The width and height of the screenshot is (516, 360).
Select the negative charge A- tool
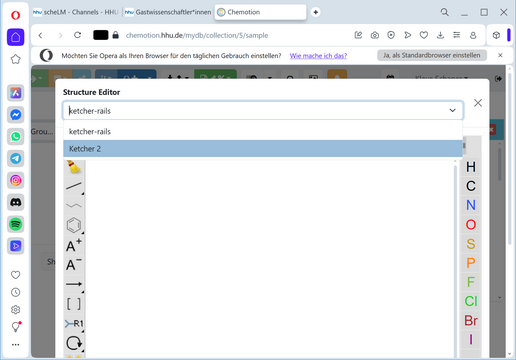[x=74, y=265]
